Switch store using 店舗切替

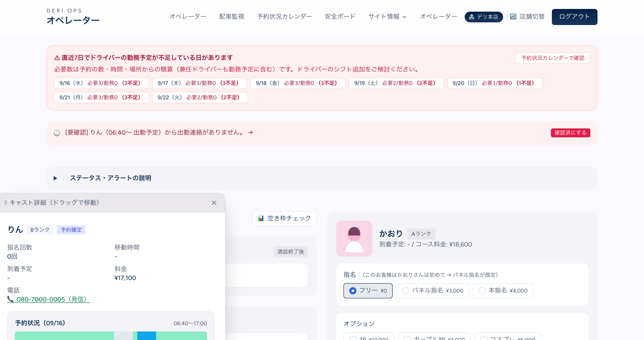pos(527,17)
